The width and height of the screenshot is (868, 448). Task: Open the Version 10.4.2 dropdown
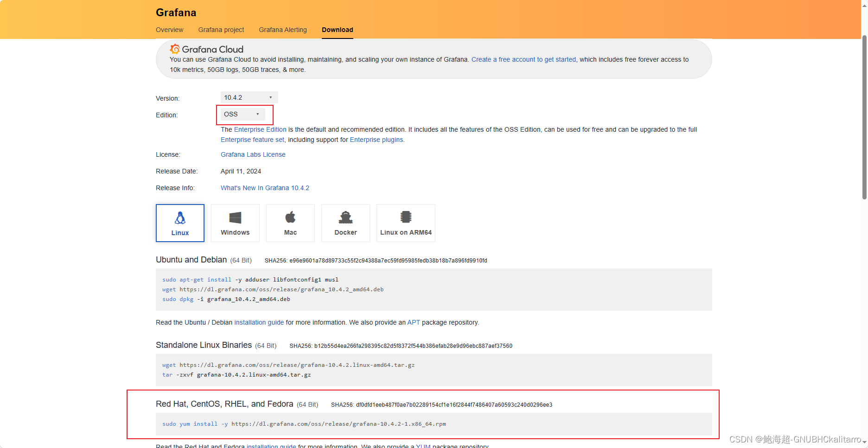(249, 97)
